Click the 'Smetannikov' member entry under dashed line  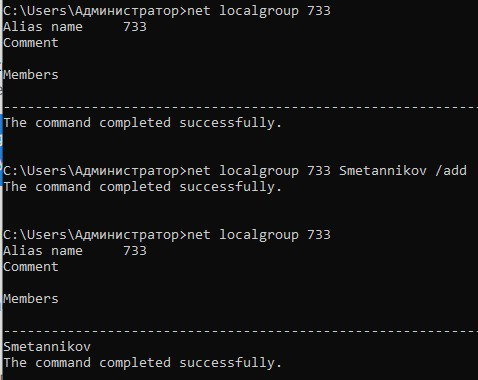[x=47, y=347]
